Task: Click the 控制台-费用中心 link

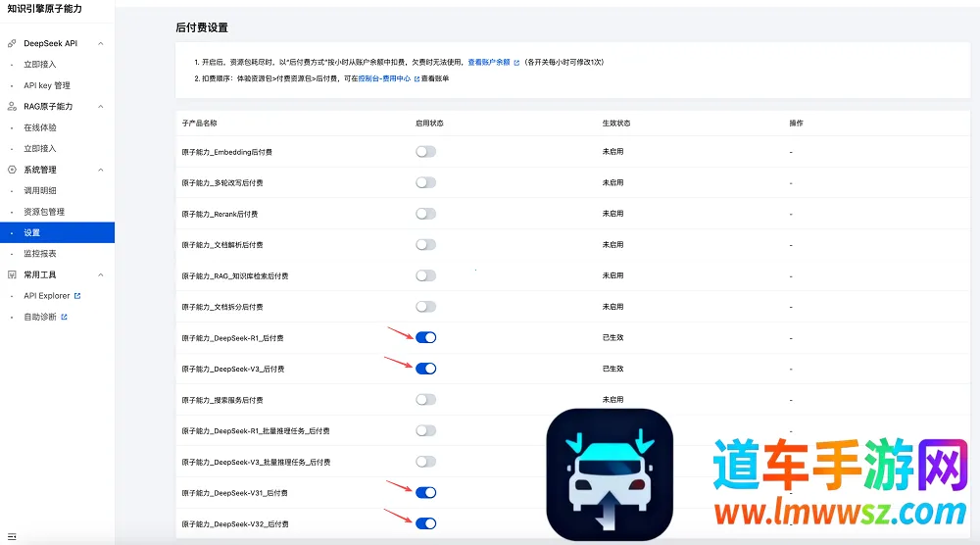Action: (384, 78)
